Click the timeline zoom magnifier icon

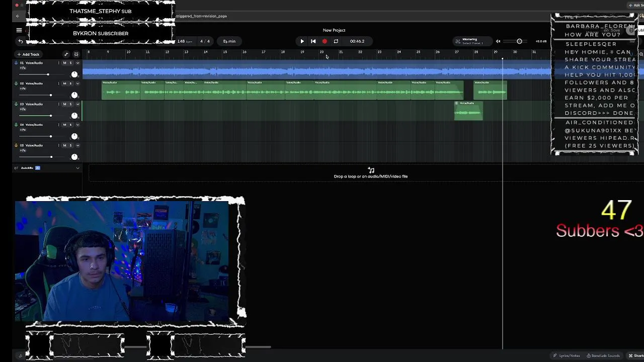click(641, 54)
